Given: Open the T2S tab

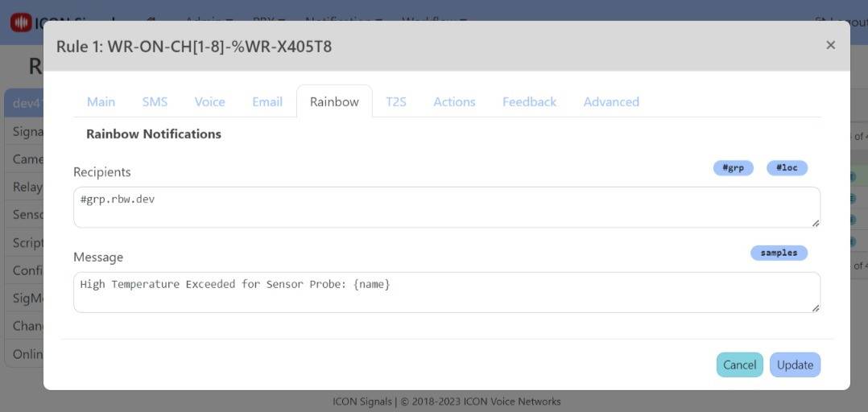Looking at the screenshot, I should (395, 101).
